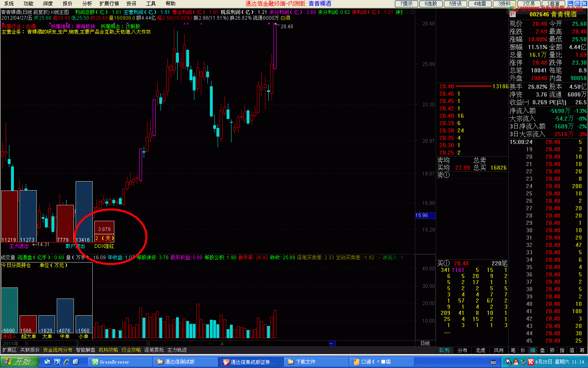
Task: Select the 细 side tab
Action: [532, 350]
